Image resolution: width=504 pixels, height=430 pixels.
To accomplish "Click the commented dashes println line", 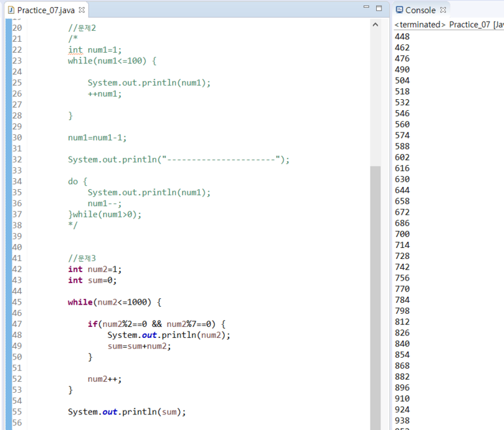I will (x=179, y=159).
